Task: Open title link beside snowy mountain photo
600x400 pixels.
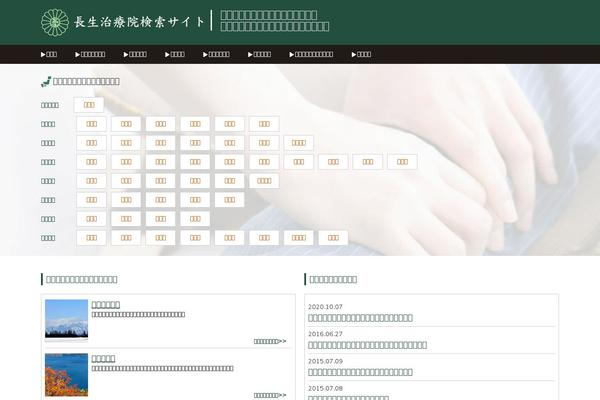Action: coord(106,304)
